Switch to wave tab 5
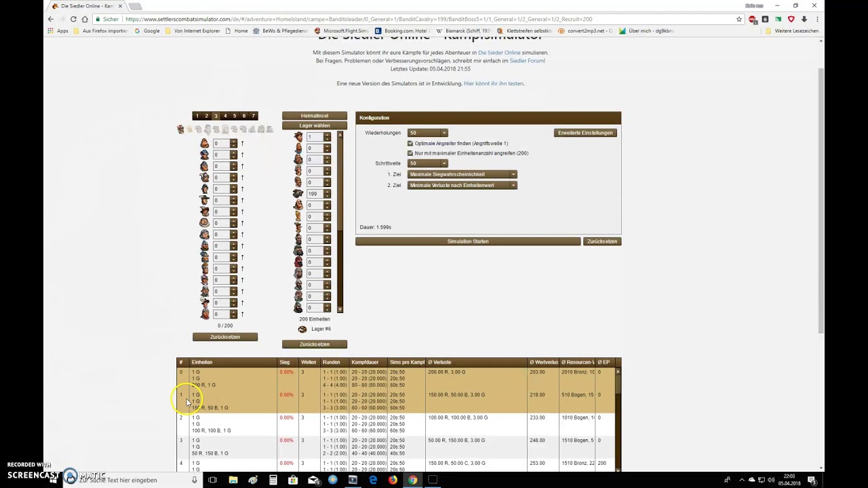The height and width of the screenshot is (488, 868). pyautogui.click(x=235, y=115)
